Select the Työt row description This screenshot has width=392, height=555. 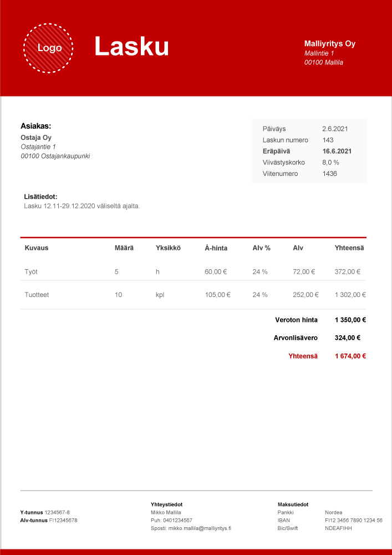coord(31,272)
